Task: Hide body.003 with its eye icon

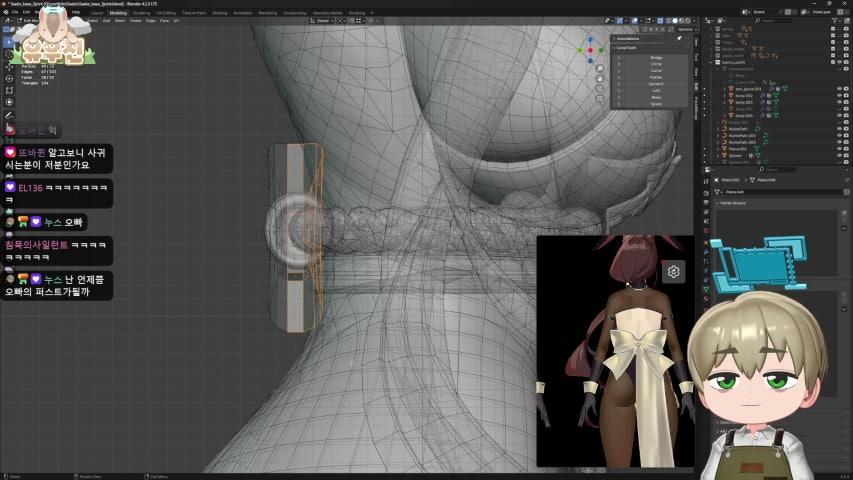Action: (839, 102)
